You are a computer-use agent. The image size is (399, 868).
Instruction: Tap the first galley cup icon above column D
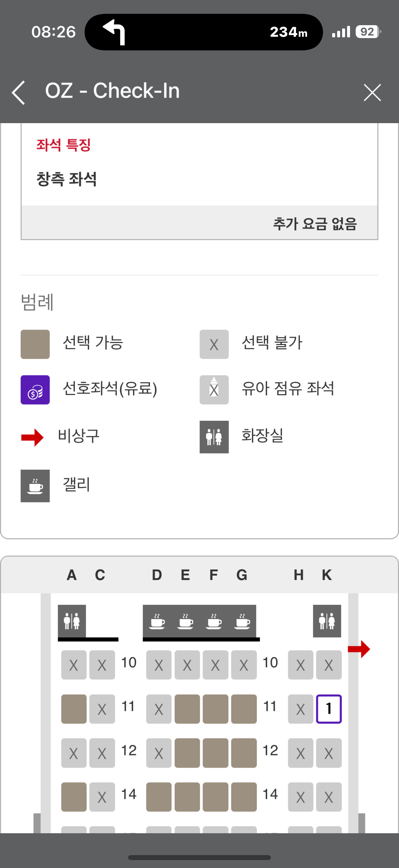157,621
